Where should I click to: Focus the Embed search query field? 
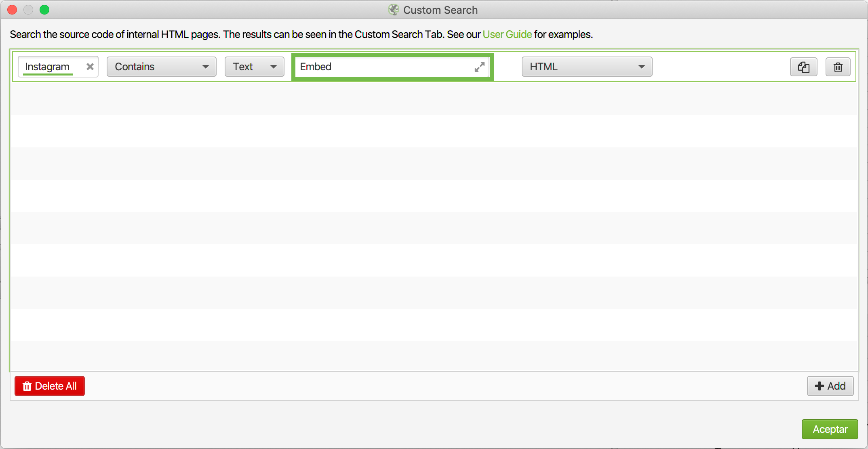pos(384,67)
